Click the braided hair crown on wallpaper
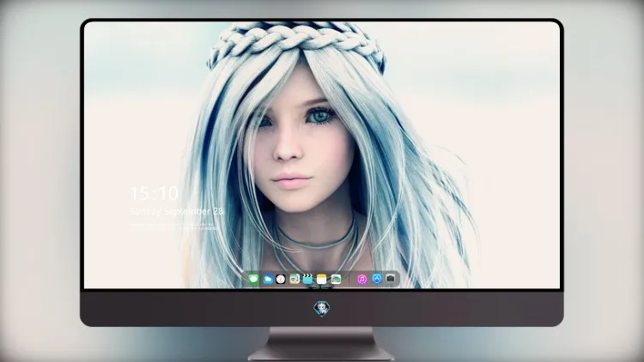644x362 pixels. click(295, 43)
